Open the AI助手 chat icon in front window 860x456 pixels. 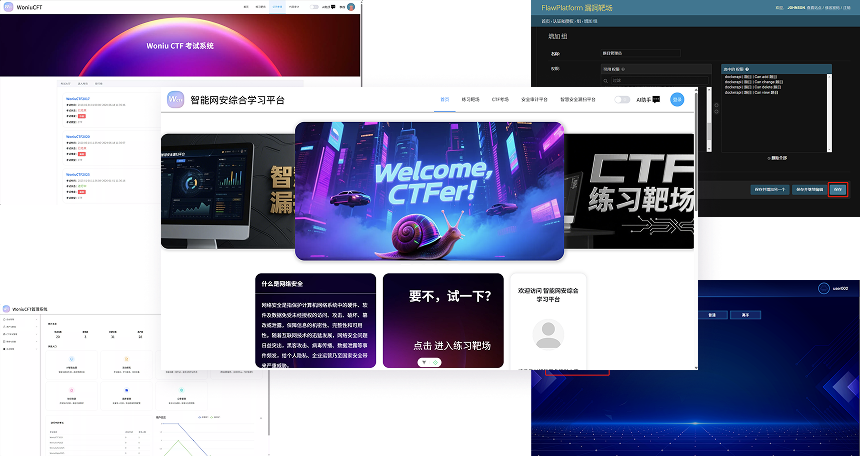point(656,100)
